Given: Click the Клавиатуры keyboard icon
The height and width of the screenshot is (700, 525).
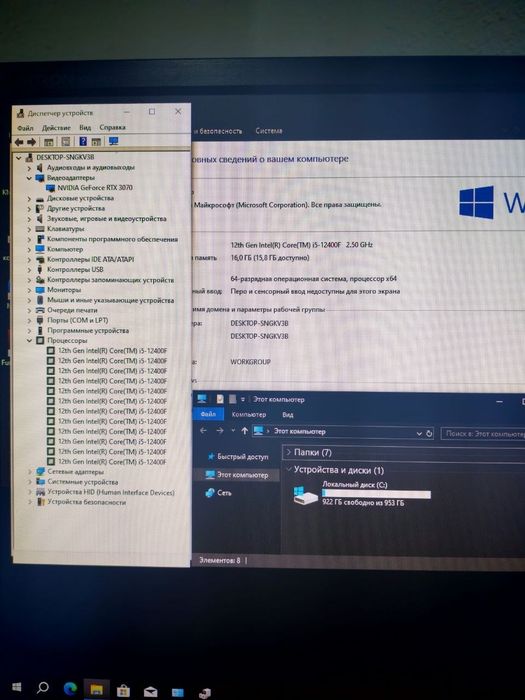Looking at the screenshot, I should (x=40, y=229).
